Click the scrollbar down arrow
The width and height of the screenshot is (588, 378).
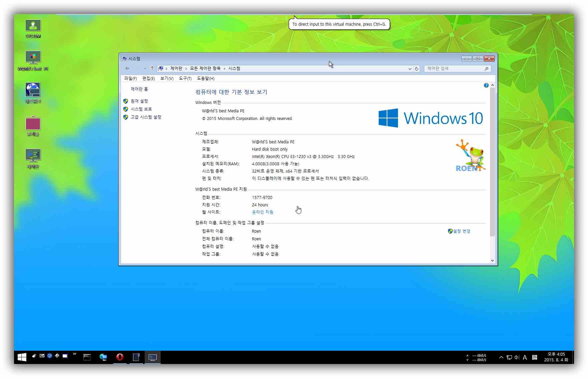click(492, 261)
